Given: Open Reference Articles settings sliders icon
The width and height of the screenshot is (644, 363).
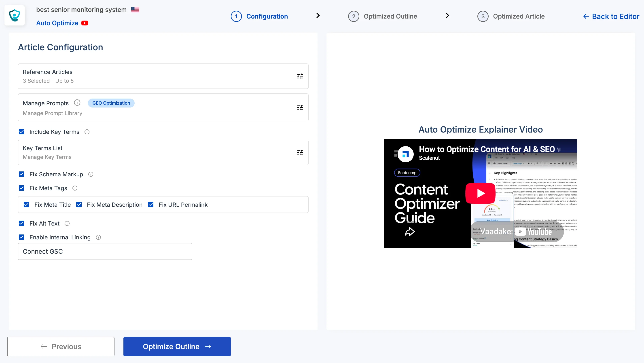Looking at the screenshot, I should [300, 76].
